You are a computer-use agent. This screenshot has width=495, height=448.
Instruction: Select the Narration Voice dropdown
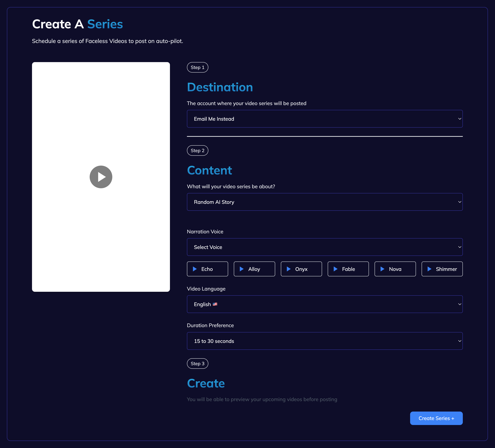[x=325, y=247]
